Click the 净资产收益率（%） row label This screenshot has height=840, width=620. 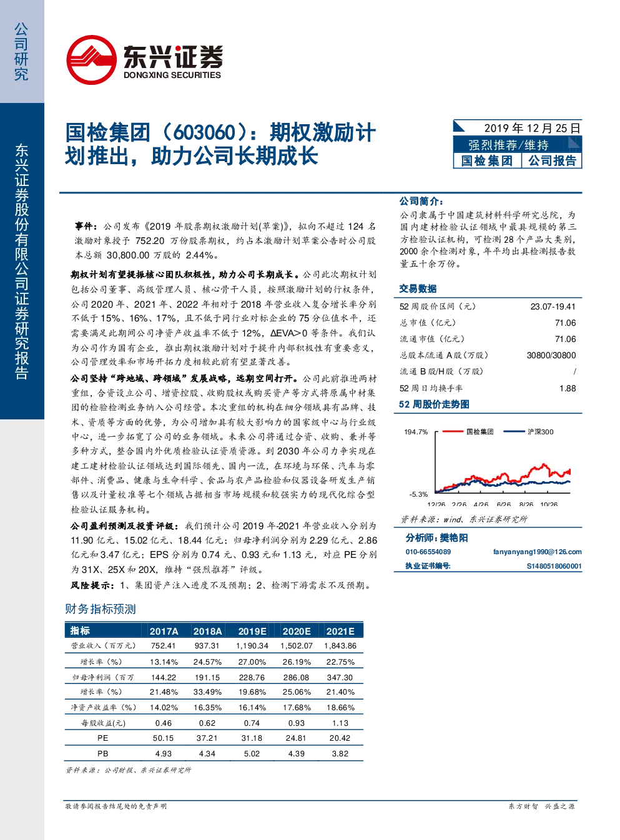(x=103, y=708)
